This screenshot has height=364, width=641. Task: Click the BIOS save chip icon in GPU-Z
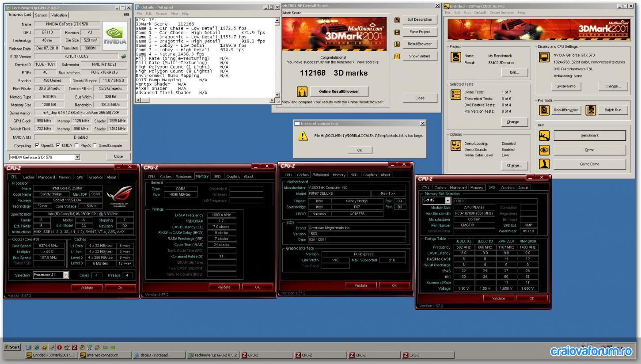124,57
